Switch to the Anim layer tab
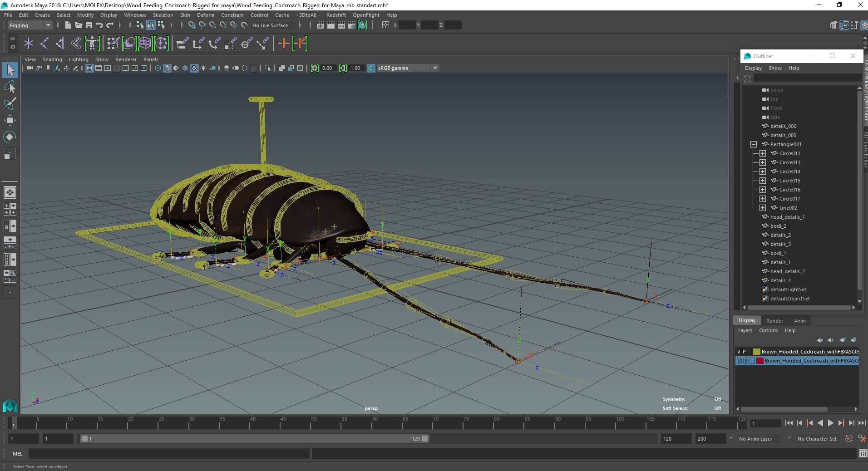The image size is (868, 471). (799, 321)
